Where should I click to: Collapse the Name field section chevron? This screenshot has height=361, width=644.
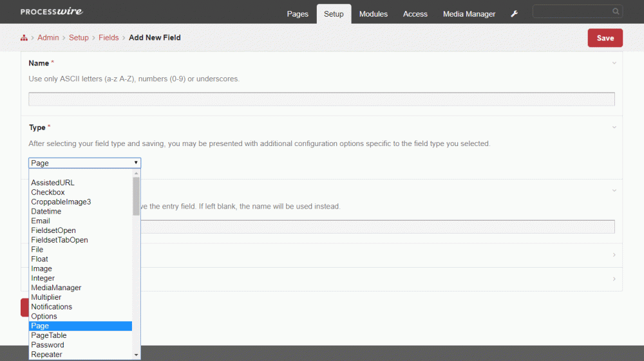click(x=614, y=63)
